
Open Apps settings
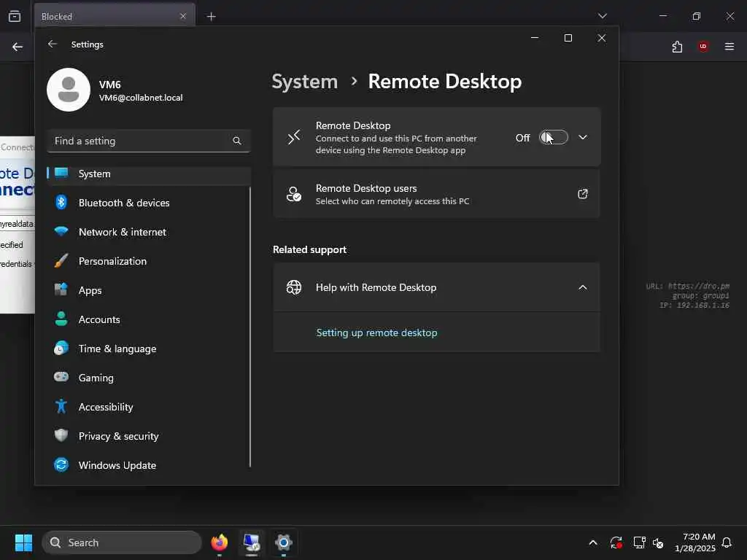click(x=149, y=290)
